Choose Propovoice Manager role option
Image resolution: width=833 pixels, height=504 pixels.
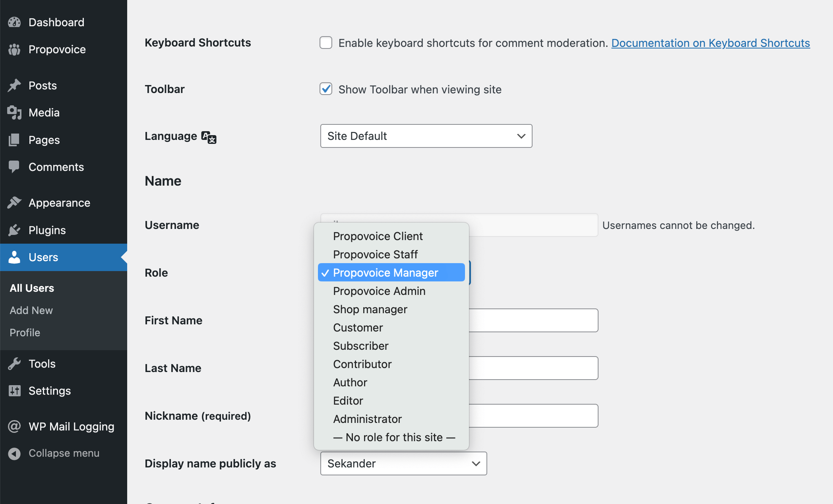(x=391, y=273)
